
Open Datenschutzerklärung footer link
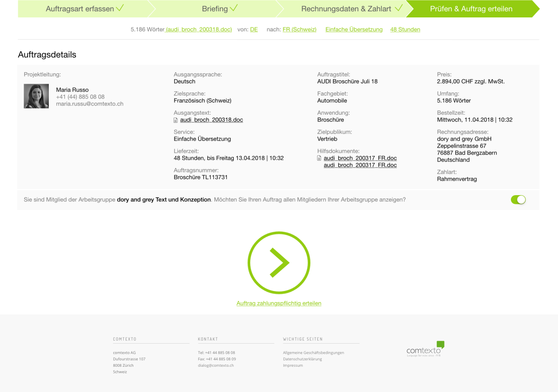coord(303,359)
